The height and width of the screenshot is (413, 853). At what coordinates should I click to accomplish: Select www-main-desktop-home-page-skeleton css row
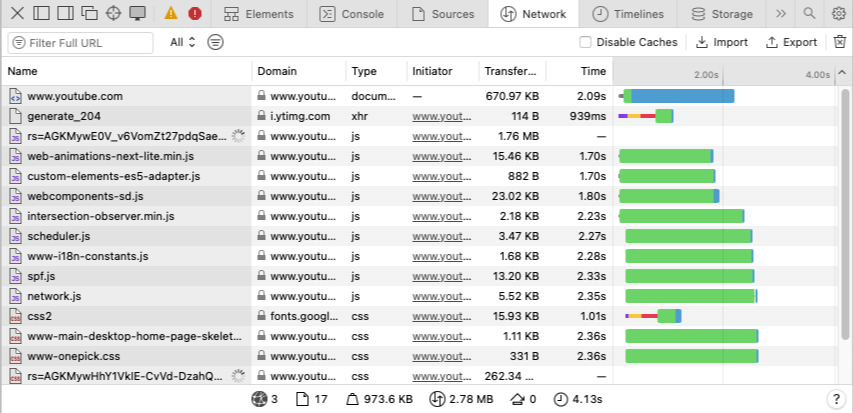419,336
